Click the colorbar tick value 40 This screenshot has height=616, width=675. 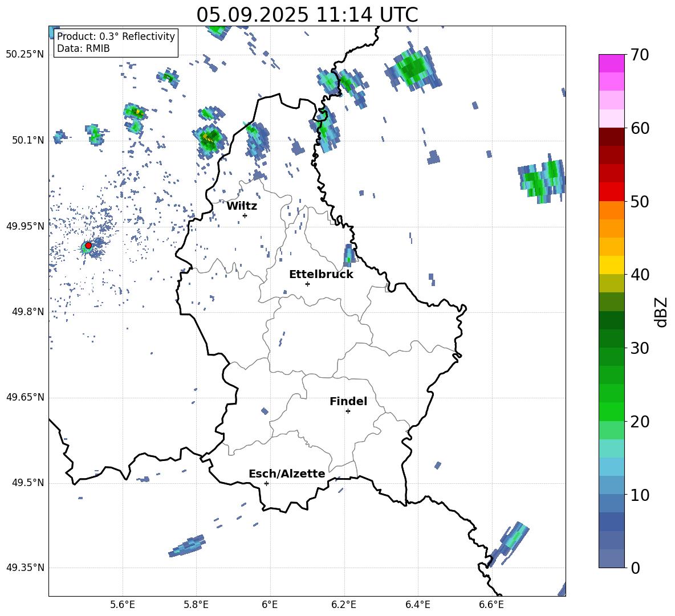coord(640,275)
